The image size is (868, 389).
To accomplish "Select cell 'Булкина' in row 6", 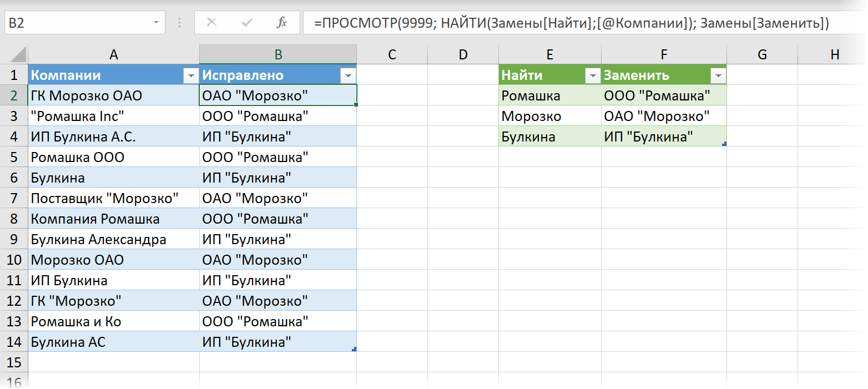I will click(x=114, y=178).
